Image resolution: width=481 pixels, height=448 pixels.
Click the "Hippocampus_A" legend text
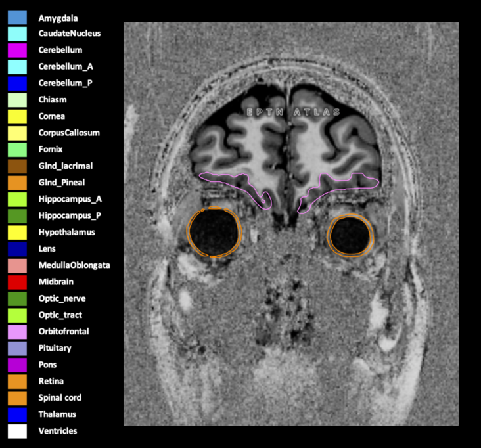point(70,199)
